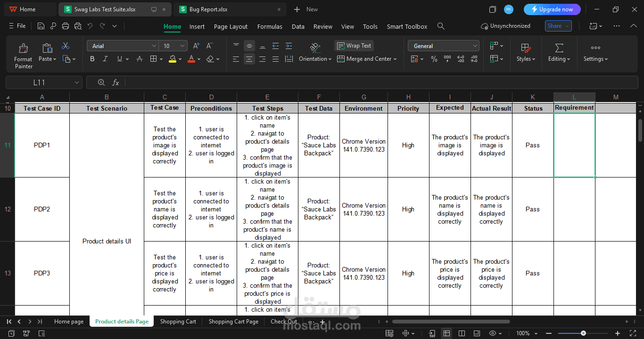This screenshot has height=339, width=644.
Task: Jump to last sheet tab arrow
Action: [x=40, y=322]
